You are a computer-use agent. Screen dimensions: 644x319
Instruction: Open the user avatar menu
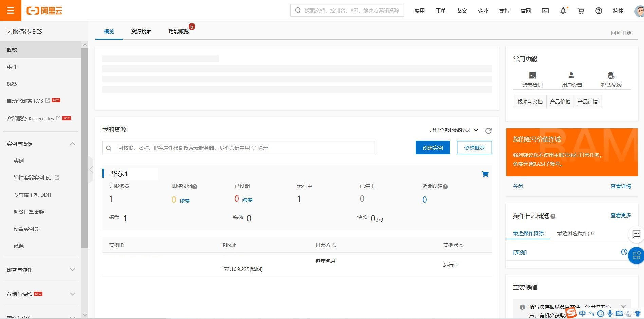pyautogui.click(x=639, y=11)
